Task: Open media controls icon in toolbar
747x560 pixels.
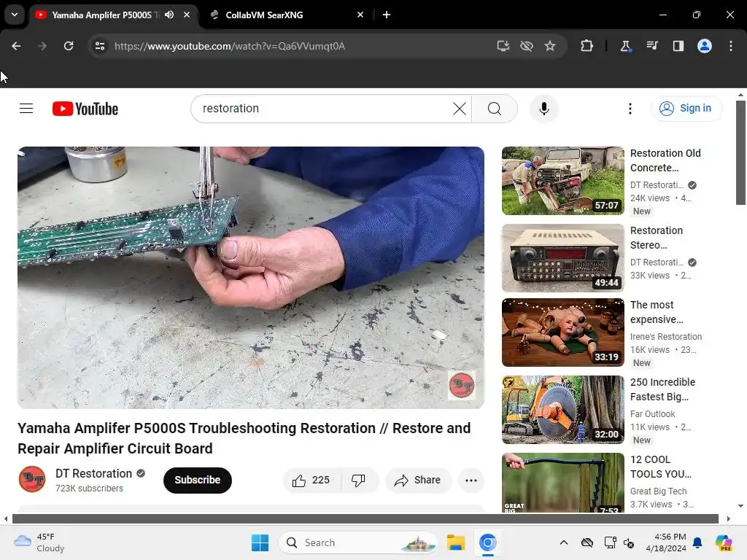Action: coord(651,46)
